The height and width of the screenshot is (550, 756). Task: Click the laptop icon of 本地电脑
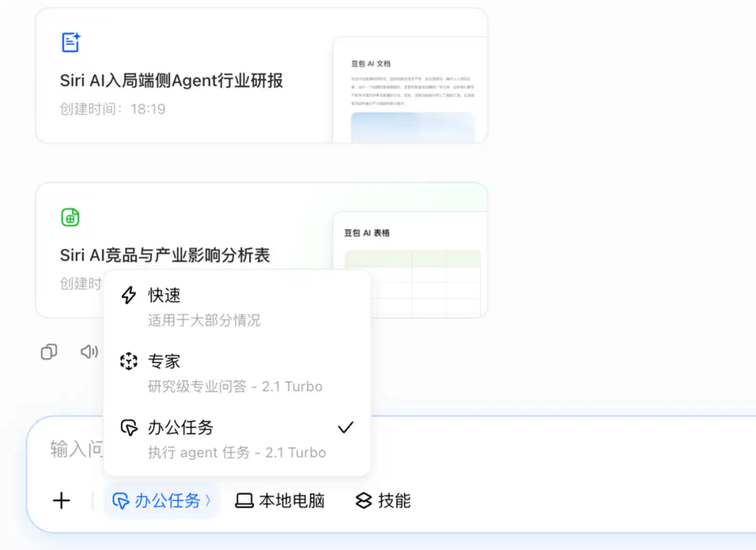(244, 501)
